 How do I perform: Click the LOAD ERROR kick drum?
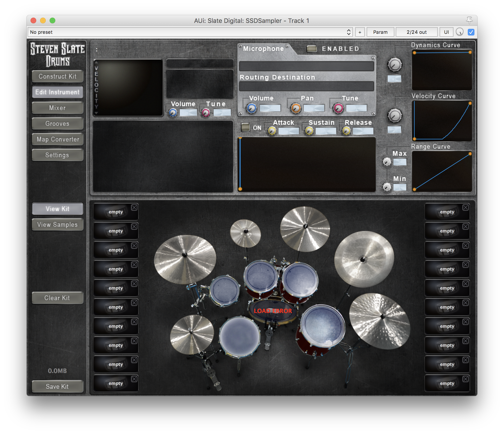click(273, 311)
